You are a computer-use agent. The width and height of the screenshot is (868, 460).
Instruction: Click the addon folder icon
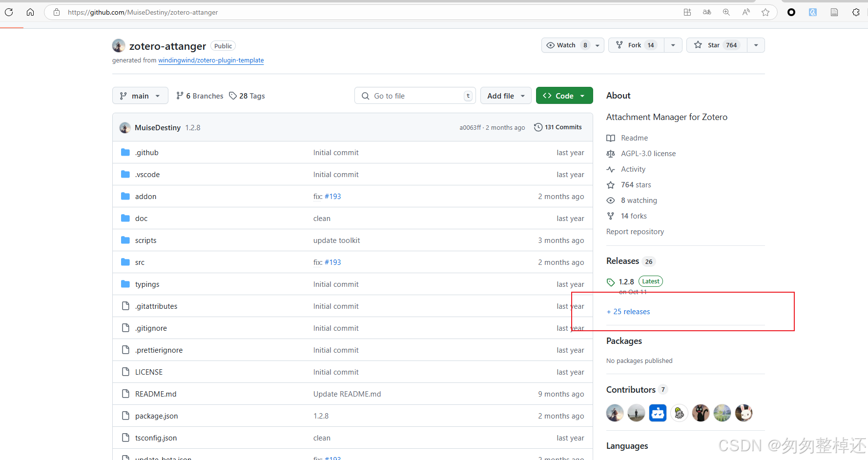125,196
